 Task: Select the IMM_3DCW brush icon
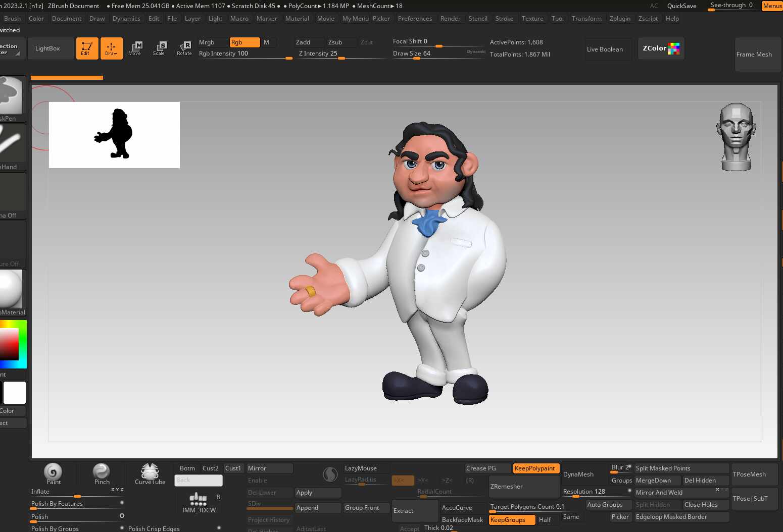(199, 502)
